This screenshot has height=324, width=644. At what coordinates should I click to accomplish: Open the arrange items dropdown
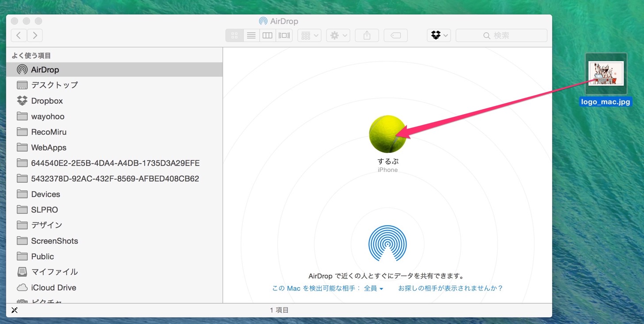coord(309,35)
